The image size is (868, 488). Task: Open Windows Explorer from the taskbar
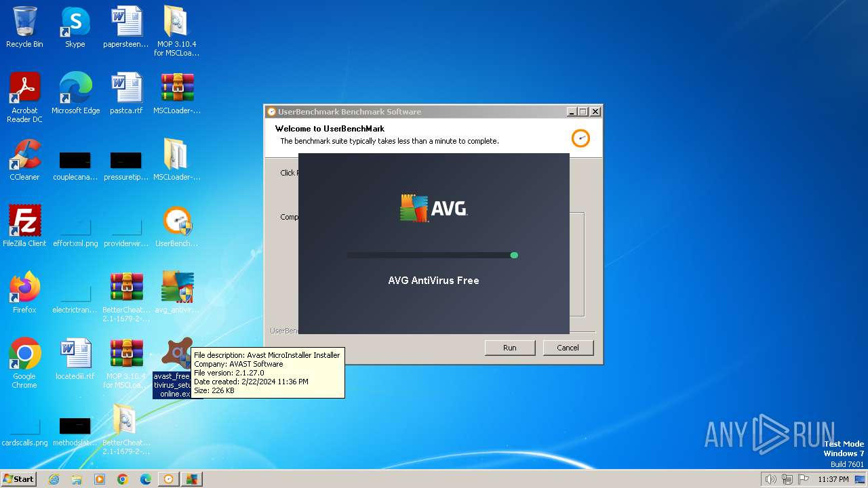pos(77,479)
